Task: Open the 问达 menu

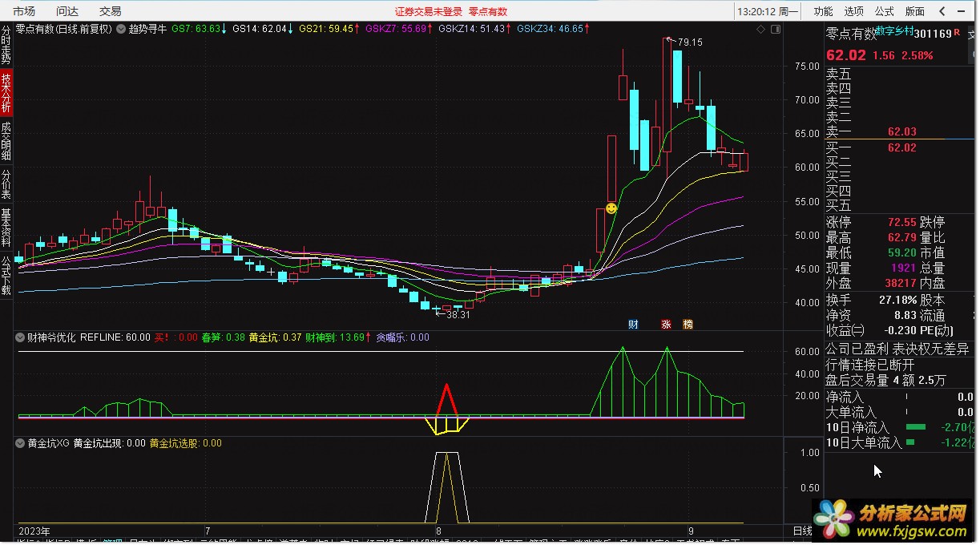Action: click(x=67, y=11)
